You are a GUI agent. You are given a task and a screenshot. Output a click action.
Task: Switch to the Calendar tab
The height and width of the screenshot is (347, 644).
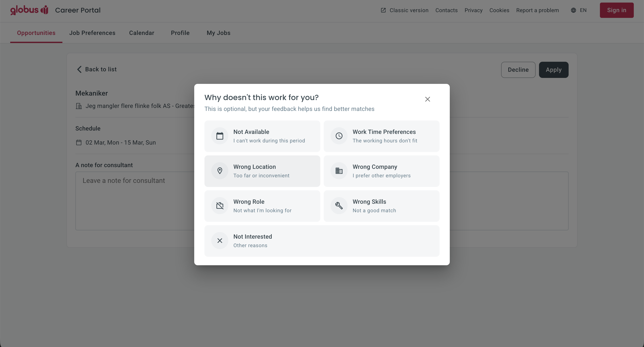click(141, 33)
